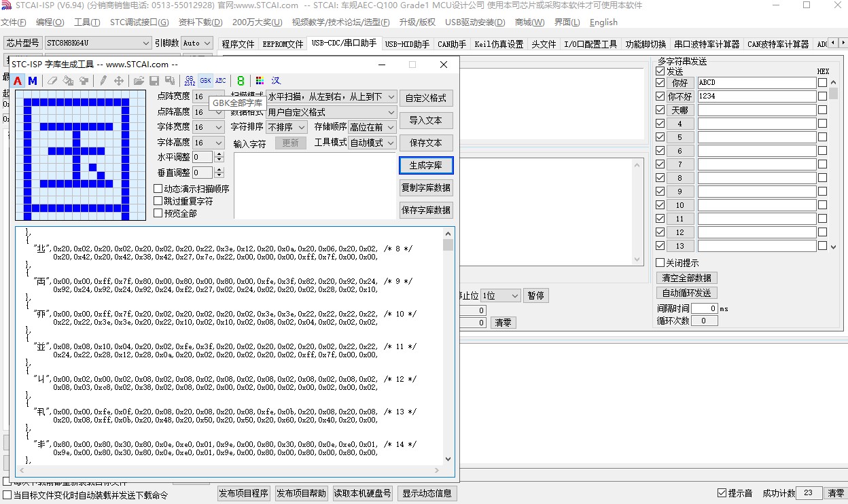
Task: Open the 停止位 1位 dropdown
Action: click(x=500, y=295)
